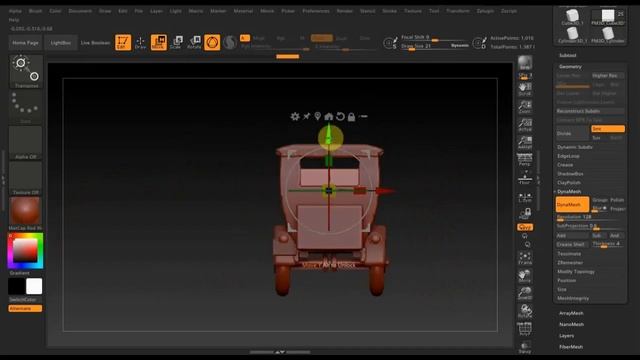Image resolution: width=640 pixels, height=360 pixels.
Task: Click the Rotate view icon in right shelf
Action: click(x=525, y=311)
